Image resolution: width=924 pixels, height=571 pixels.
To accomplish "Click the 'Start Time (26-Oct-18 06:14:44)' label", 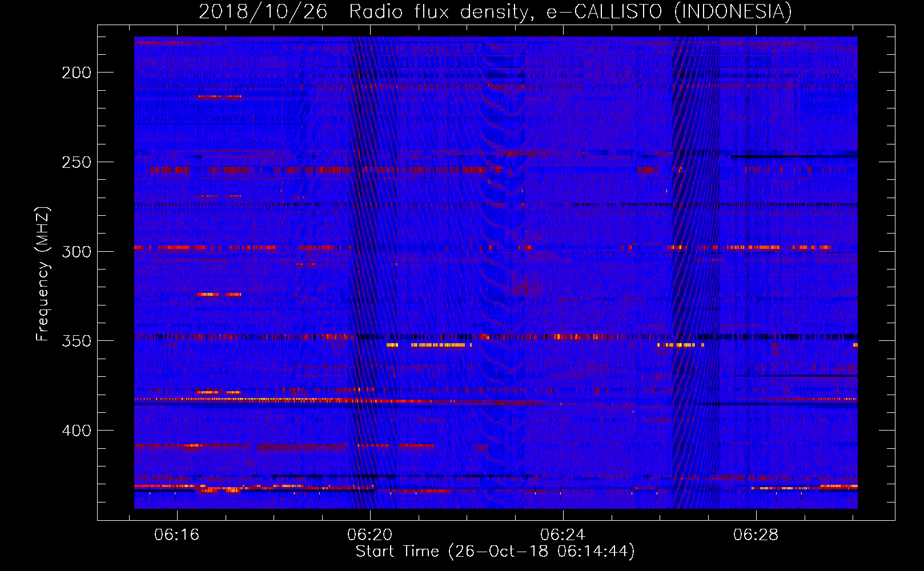I will [495, 552].
